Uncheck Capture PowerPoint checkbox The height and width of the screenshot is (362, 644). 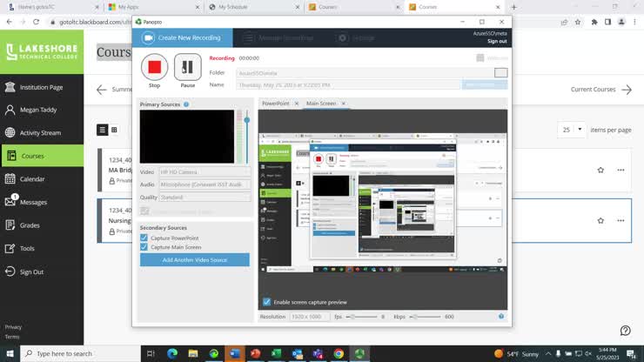pos(144,238)
